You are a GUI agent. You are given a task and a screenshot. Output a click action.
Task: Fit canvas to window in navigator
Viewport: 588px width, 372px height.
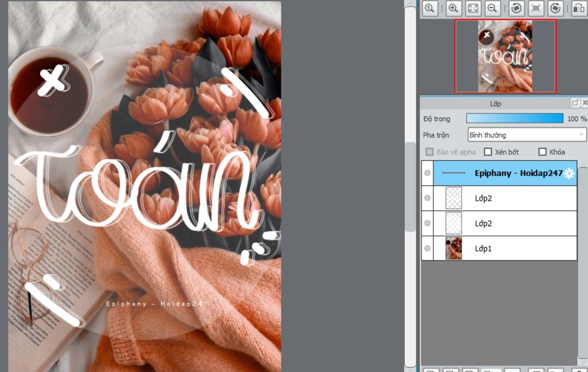(473, 8)
